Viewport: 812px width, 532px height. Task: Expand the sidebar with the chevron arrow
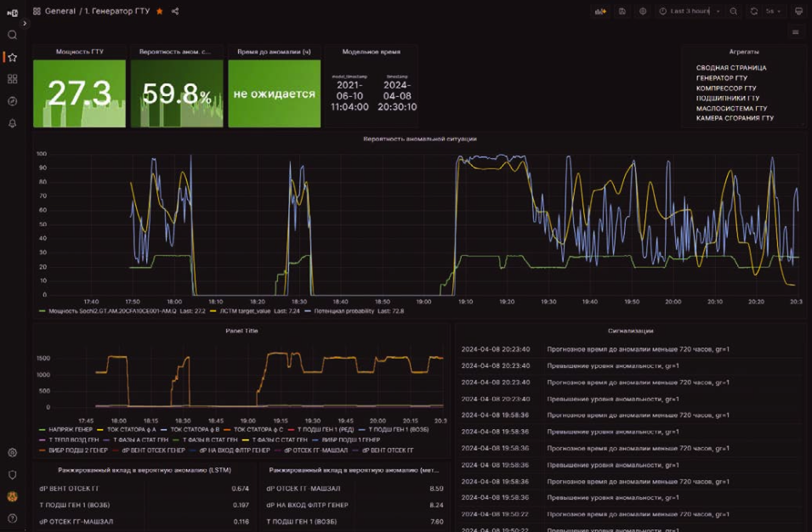[x=25, y=24]
